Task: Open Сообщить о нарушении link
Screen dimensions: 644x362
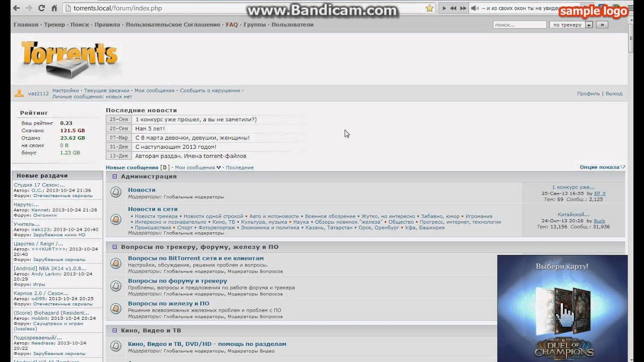Action: pyautogui.click(x=210, y=90)
